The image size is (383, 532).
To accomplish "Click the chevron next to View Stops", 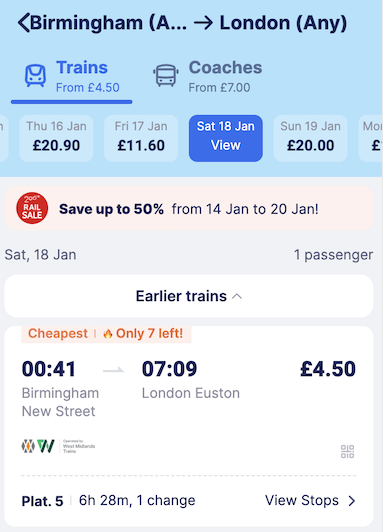I will pyautogui.click(x=352, y=501).
